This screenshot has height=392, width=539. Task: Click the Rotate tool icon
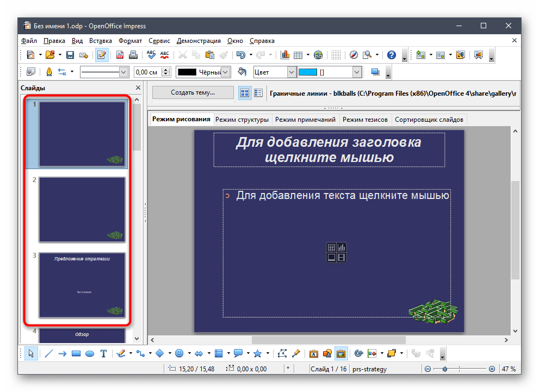tap(358, 353)
